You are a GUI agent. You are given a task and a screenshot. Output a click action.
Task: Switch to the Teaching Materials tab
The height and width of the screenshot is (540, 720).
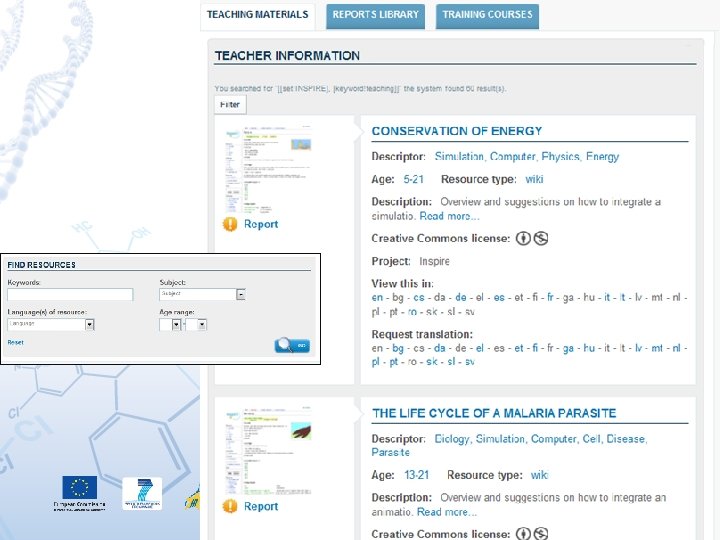pos(258,15)
